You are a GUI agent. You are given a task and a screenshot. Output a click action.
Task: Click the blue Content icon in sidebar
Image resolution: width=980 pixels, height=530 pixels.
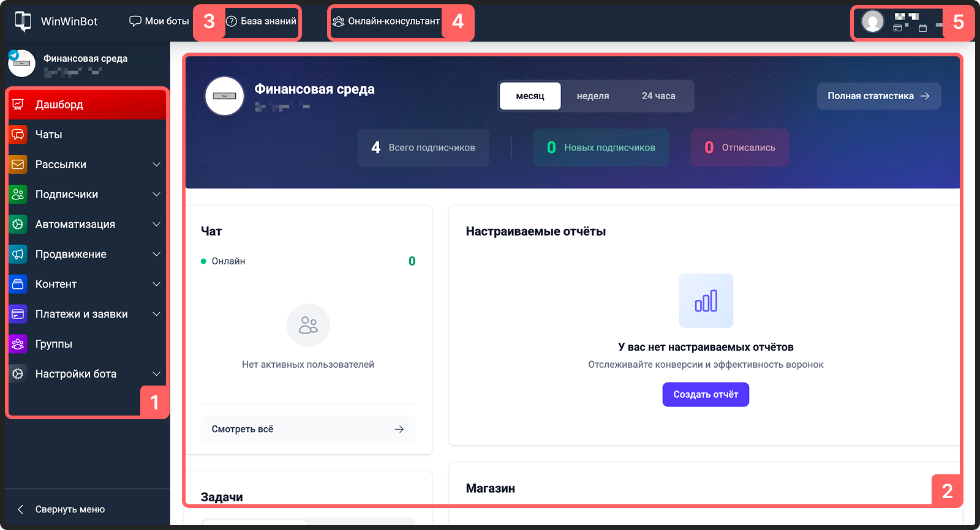(x=18, y=284)
